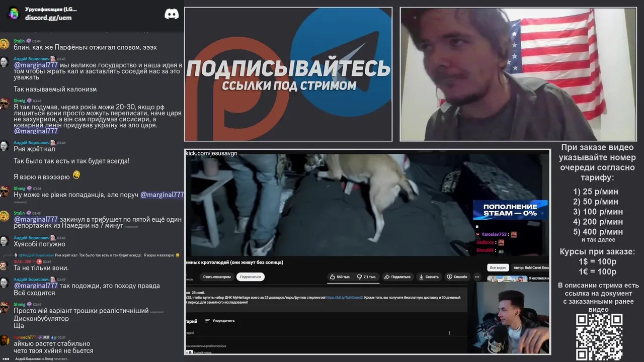Click the reply preview above ФАБ-200's message

tap(97, 255)
